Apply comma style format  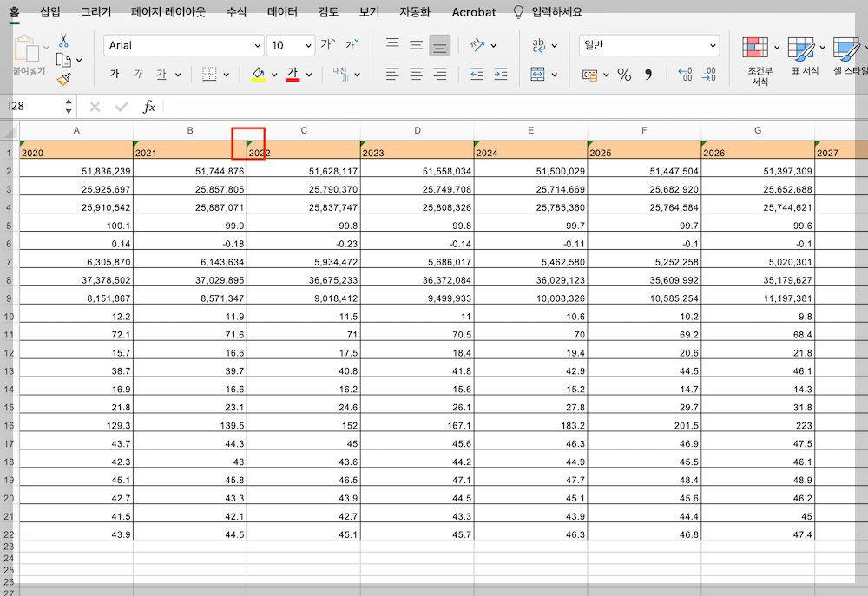coord(648,74)
